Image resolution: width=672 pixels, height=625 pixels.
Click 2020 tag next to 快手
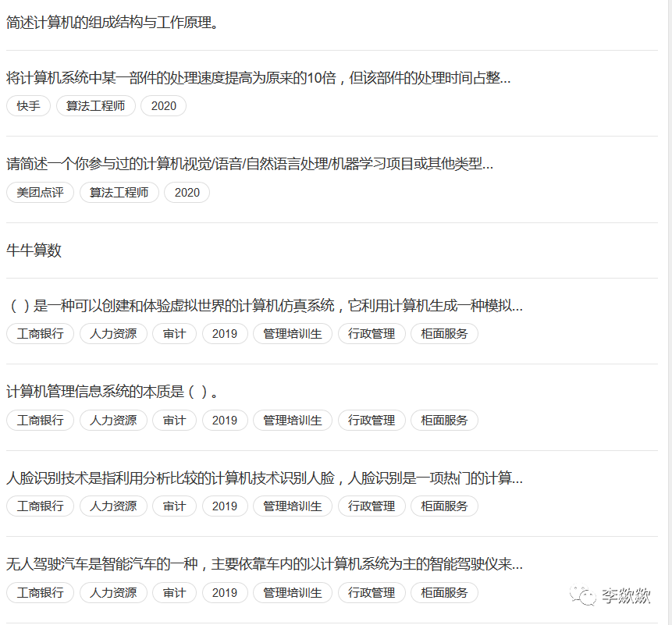pos(163,106)
